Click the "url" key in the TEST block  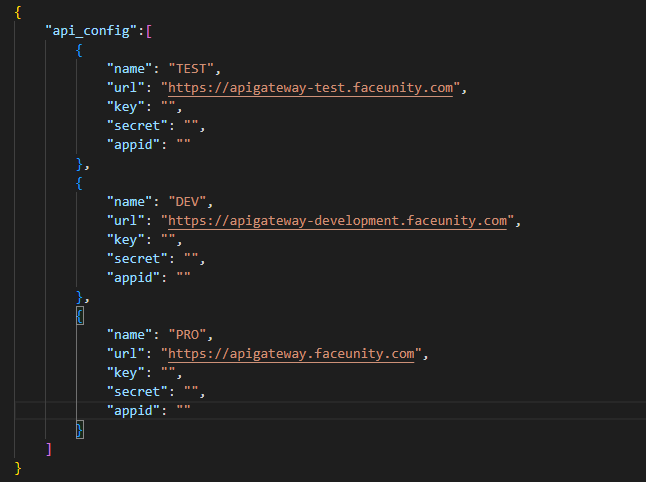tap(126, 88)
